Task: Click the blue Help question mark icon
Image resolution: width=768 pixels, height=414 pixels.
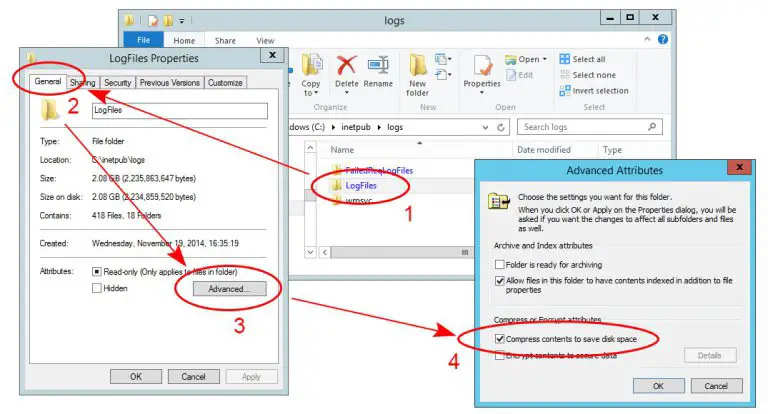Action: point(663,40)
